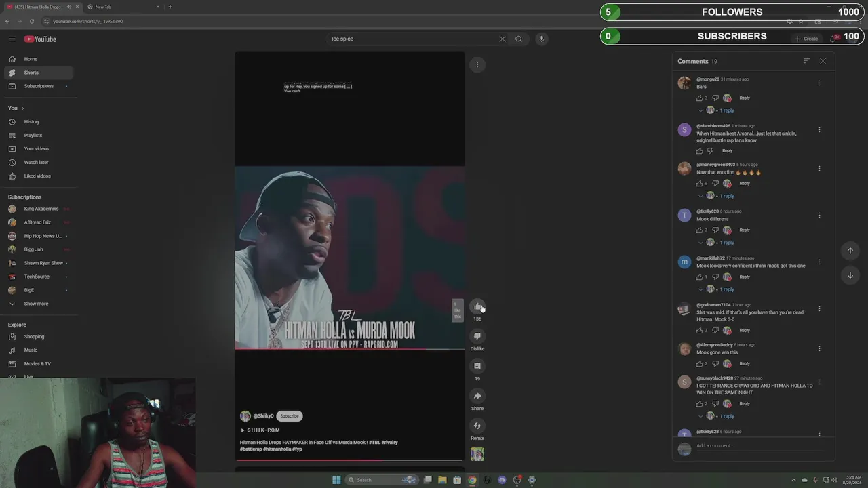This screenshot has height=488, width=868.
Task: Dislike this Short
Action: (x=477, y=336)
